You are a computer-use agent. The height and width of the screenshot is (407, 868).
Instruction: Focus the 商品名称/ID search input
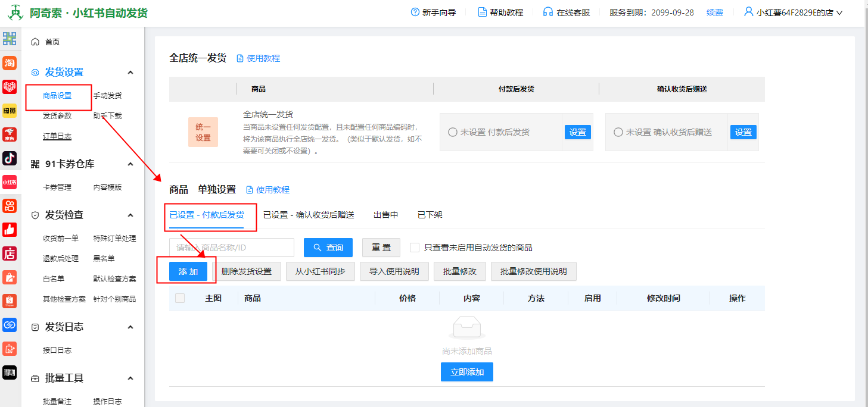(x=232, y=248)
